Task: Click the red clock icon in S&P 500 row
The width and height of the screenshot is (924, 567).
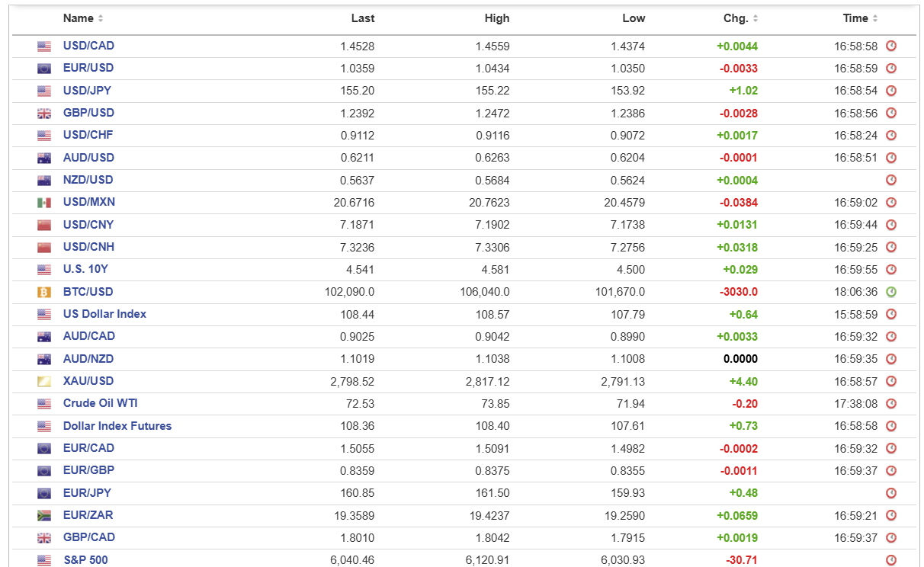Action: [891, 560]
